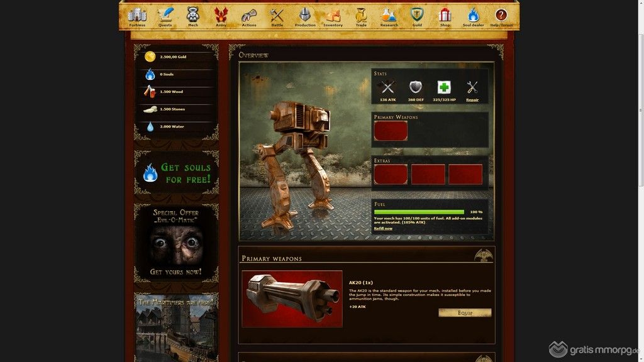Click the green fuel progress bar
This screenshot has width=644, height=362.
pyautogui.click(x=419, y=212)
